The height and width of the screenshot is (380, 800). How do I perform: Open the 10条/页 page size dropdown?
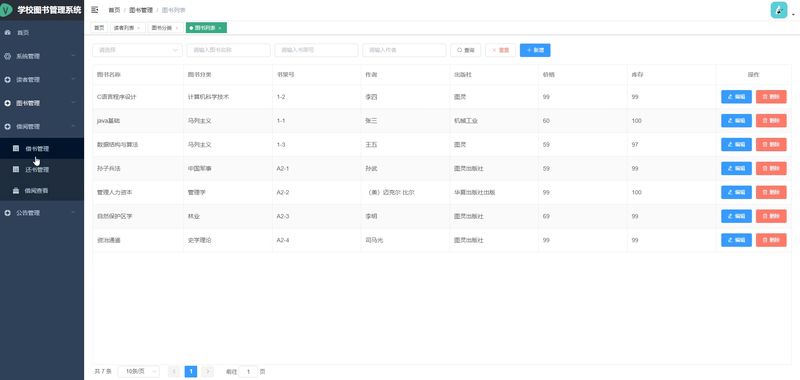(x=138, y=371)
